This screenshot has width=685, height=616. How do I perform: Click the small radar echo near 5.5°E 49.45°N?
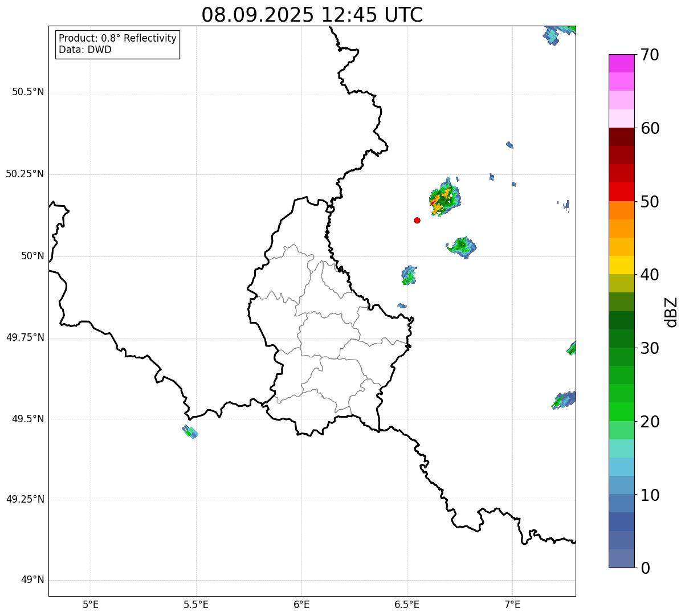[191, 432]
